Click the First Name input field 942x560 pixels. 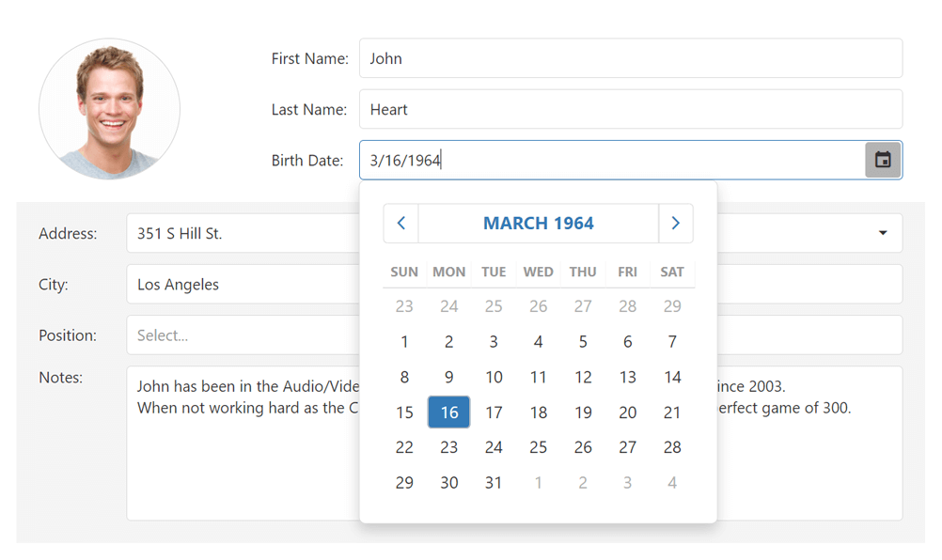click(x=630, y=58)
